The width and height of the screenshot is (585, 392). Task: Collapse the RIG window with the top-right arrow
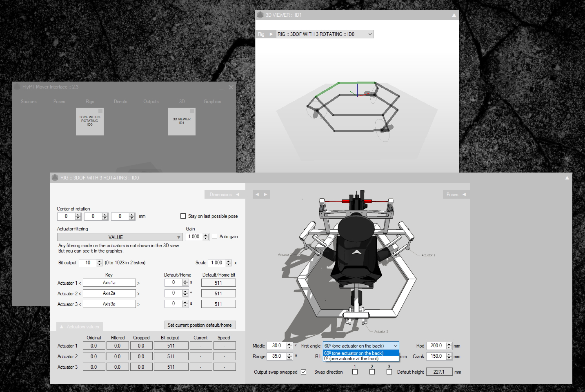[567, 178]
